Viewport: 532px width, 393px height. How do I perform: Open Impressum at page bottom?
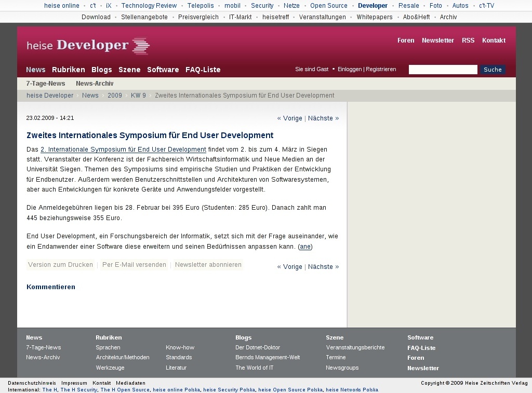click(x=74, y=383)
